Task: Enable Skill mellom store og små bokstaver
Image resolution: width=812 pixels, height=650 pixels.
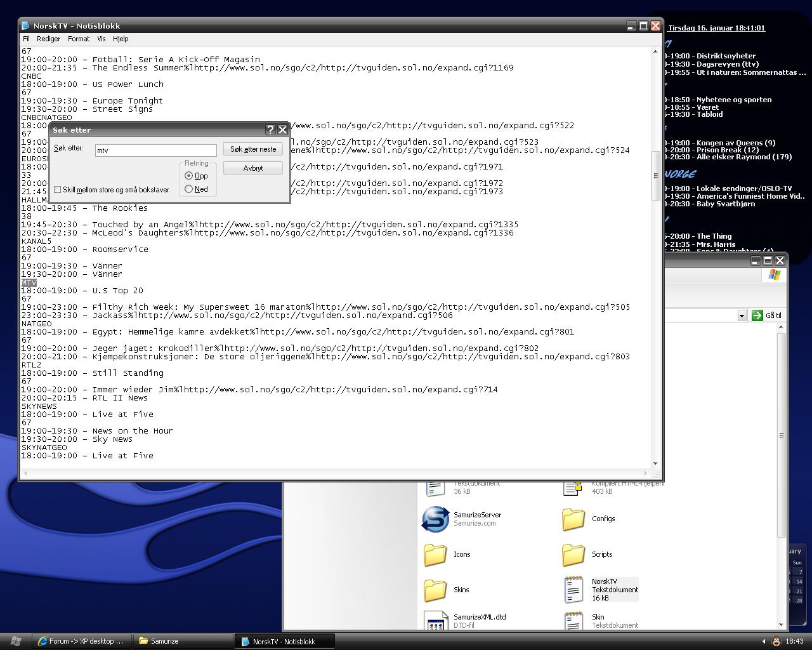Action: click(x=58, y=190)
